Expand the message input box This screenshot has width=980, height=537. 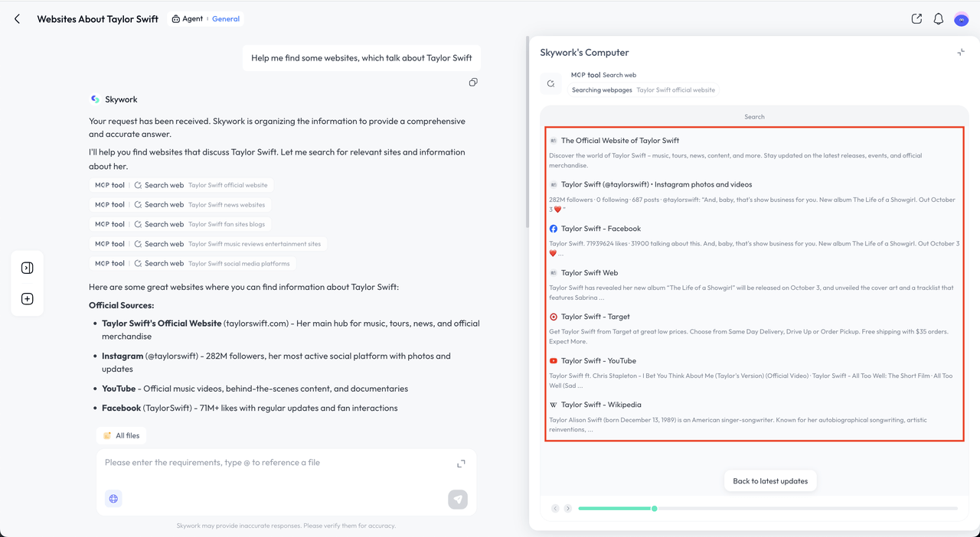461,464
